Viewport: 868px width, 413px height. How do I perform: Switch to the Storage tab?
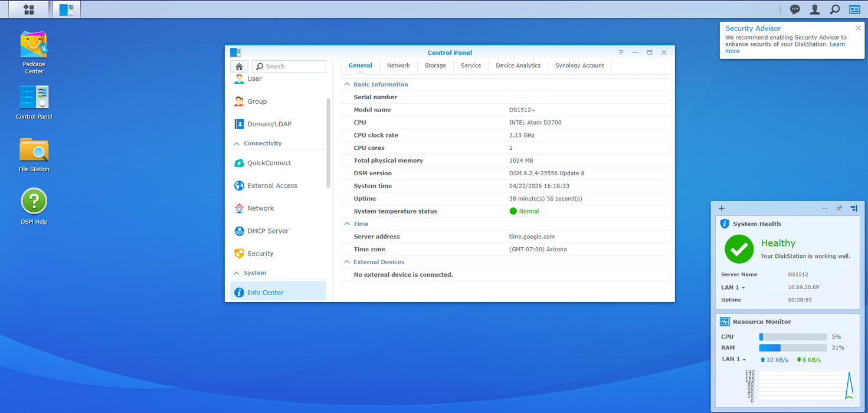[x=435, y=65]
